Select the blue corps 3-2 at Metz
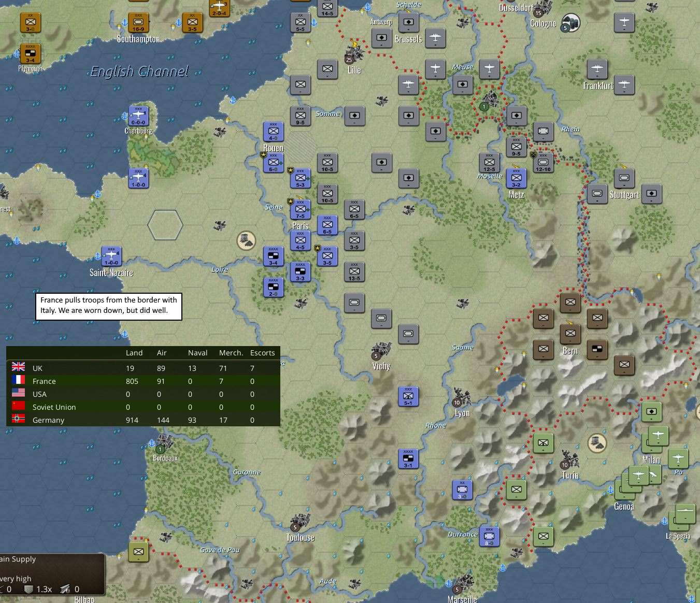The image size is (700, 603). [x=517, y=178]
